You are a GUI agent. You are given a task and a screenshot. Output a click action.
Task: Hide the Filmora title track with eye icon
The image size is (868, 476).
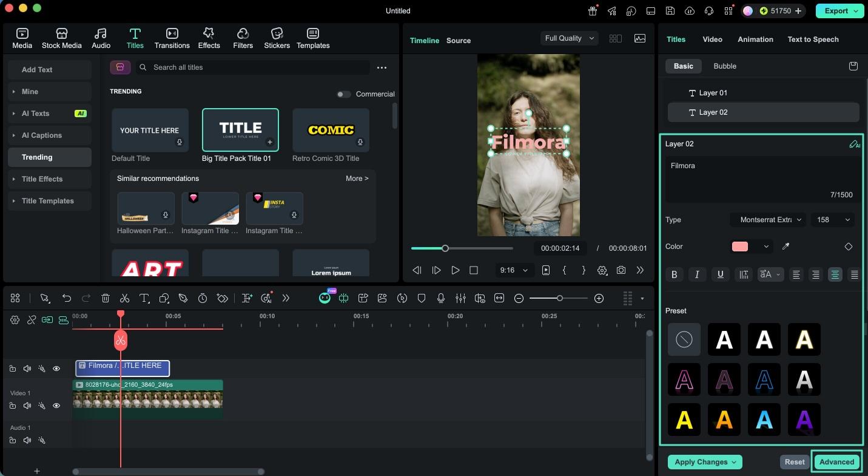coord(56,369)
